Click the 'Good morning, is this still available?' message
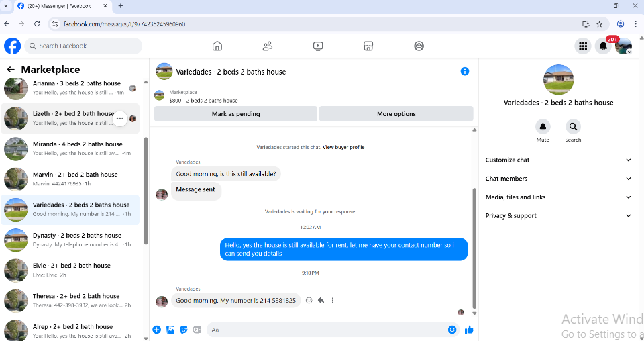The width and height of the screenshot is (644, 341). (226, 174)
